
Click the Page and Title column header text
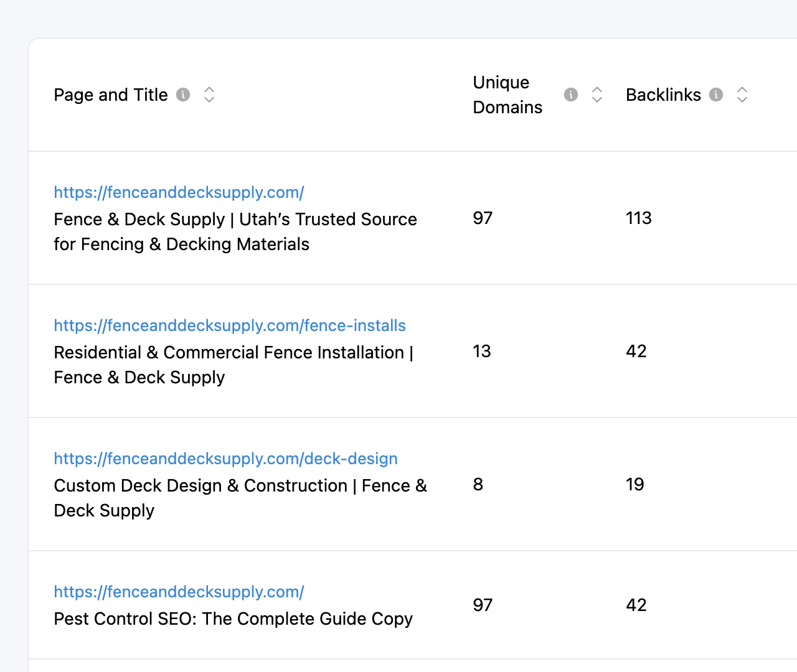pos(111,95)
